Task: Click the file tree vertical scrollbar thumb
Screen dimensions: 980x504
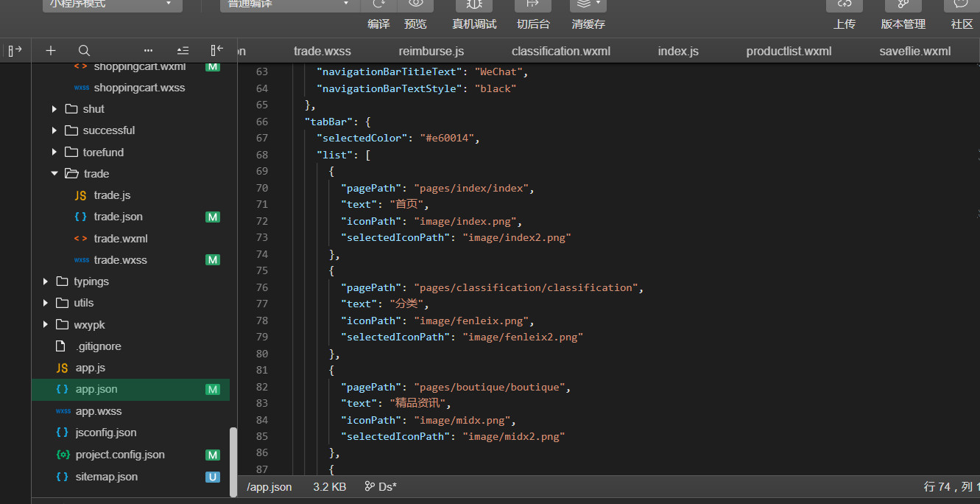Action: pos(233,463)
